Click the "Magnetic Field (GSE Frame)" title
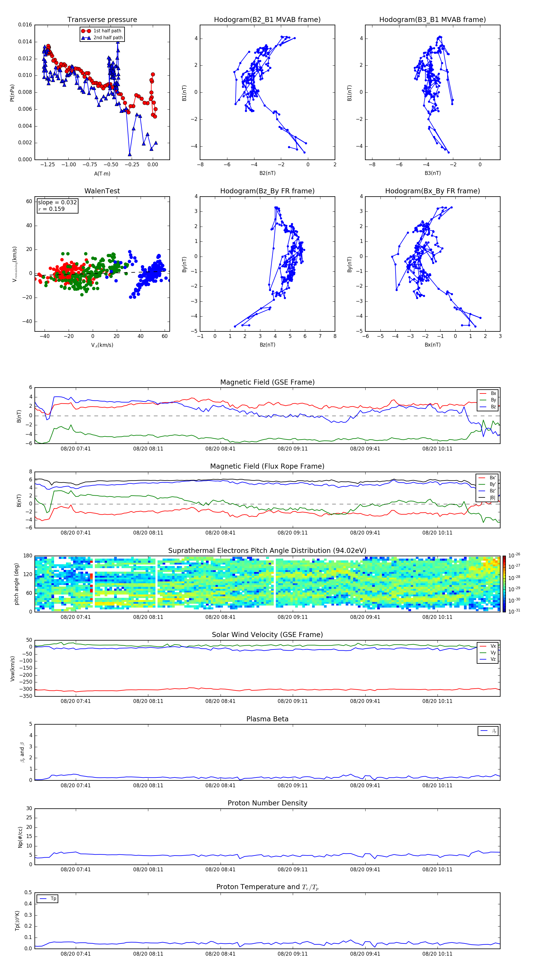 pyautogui.click(x=267, y=382)
